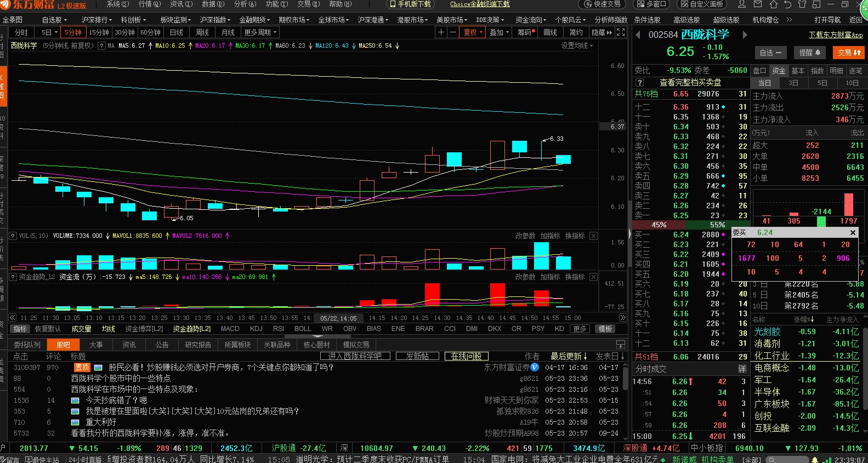The image size is (868, 463).
Task: Open the 更多周期 period dropdown
Action: [260, 32]
